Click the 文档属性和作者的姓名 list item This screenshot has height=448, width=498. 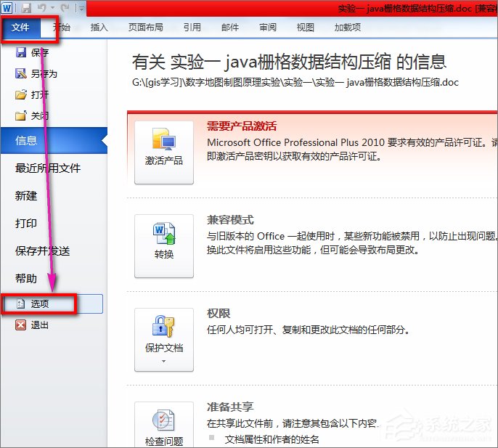[272, 440]
